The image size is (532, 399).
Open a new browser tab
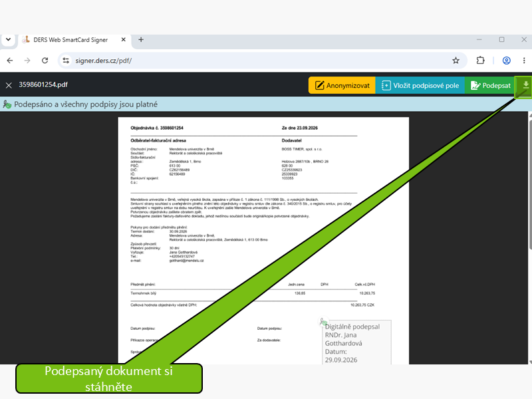[x=141, y=40]
